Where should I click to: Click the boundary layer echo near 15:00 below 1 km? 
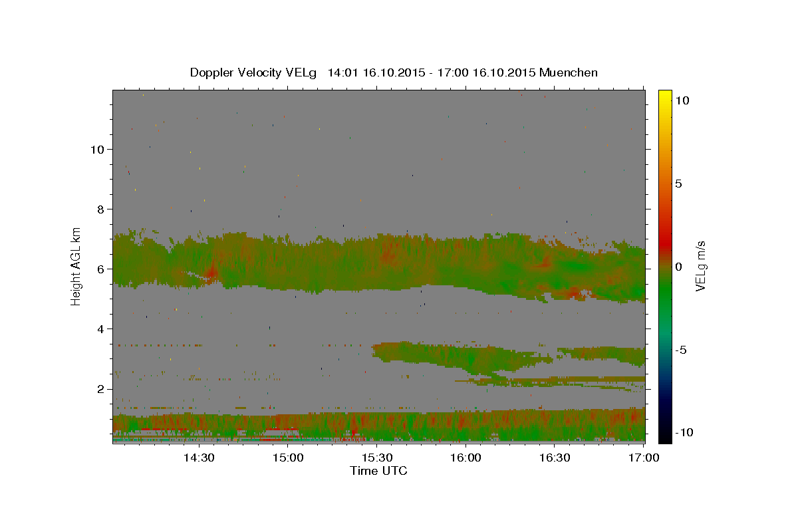pyautogui.click(x=288, y=427)
